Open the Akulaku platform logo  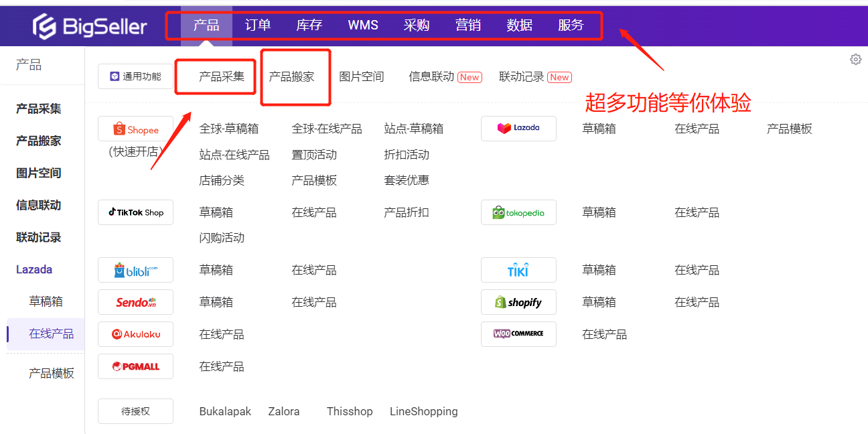coord(135,334)
